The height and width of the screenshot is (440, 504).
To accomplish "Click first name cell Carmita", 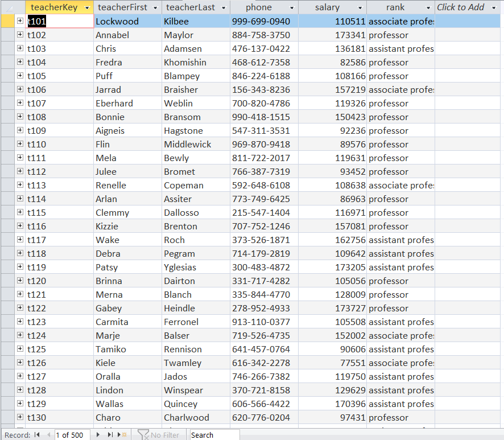I will pyautogui.click(x=127, y=322).
